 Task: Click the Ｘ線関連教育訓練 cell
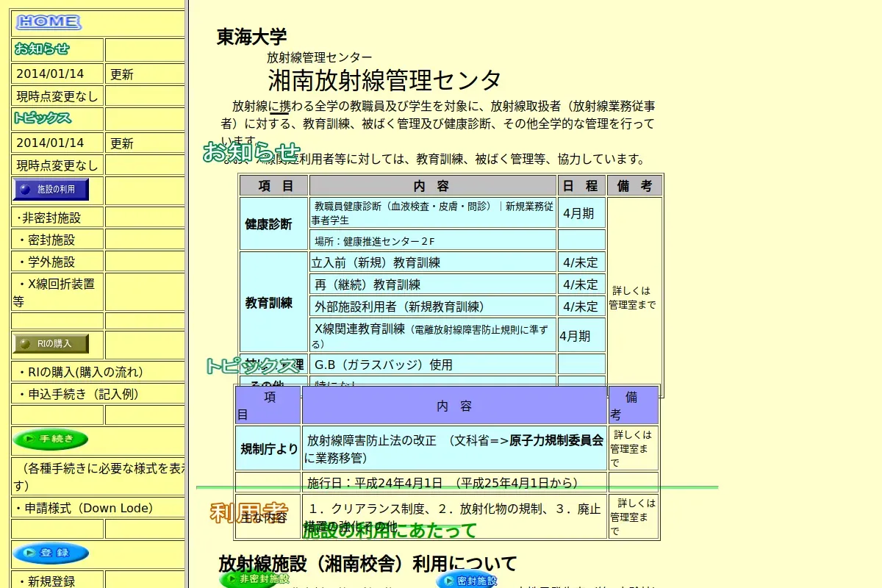pyautogui.click(x=433, y=335)
